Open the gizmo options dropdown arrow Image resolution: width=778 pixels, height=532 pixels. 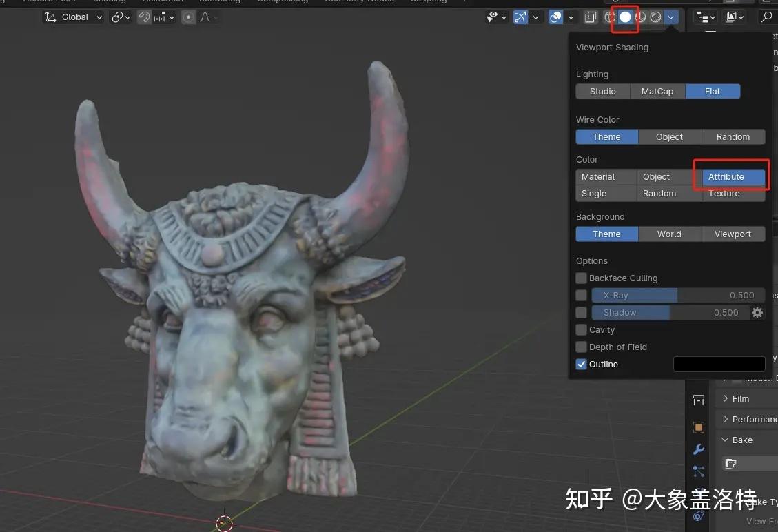(x=535, y=17)
